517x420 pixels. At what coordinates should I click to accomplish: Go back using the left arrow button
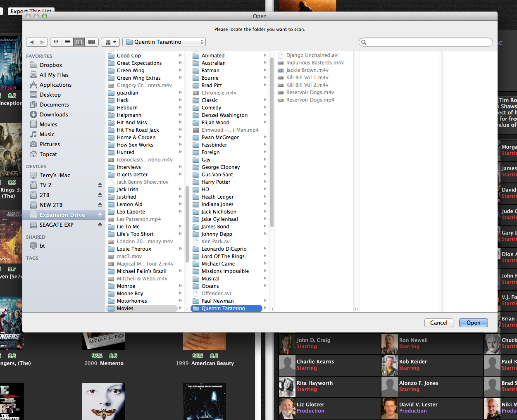(32, 42)
